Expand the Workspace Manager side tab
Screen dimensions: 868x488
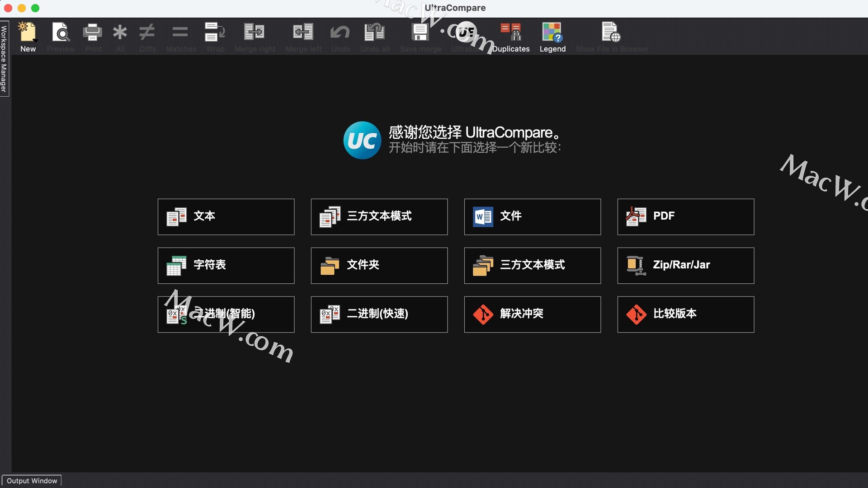(x=4, y=59)
